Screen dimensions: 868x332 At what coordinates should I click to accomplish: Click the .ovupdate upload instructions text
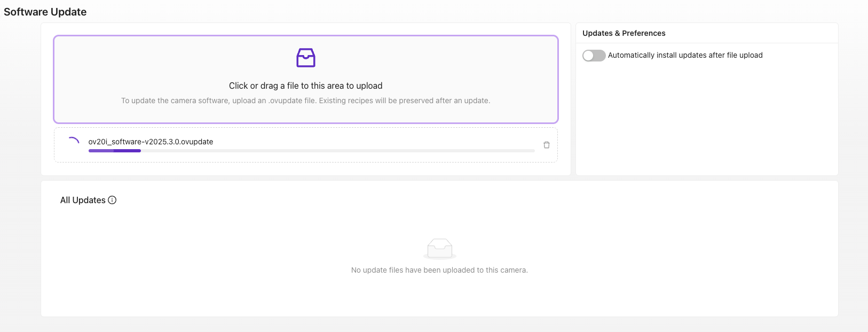305,101
